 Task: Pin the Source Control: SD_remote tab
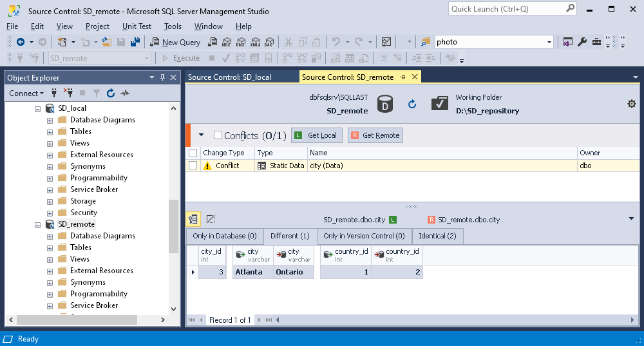(403, 77)
